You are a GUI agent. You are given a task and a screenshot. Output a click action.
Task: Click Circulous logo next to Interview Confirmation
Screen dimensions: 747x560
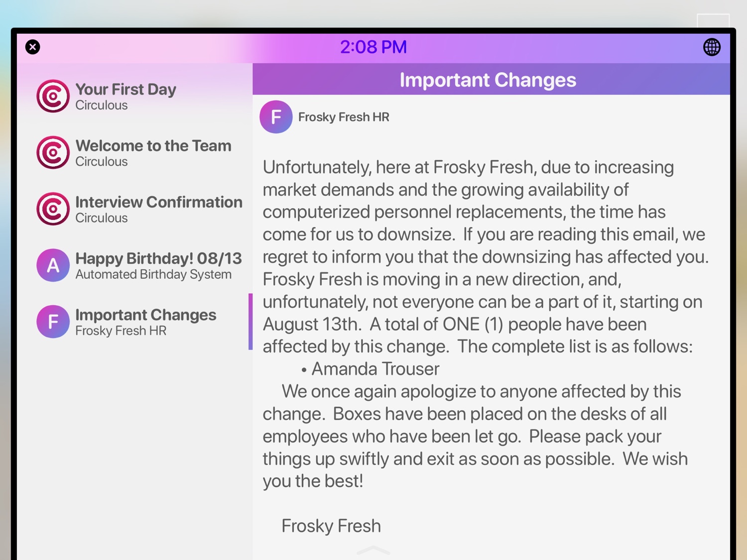tap(53, 209)
